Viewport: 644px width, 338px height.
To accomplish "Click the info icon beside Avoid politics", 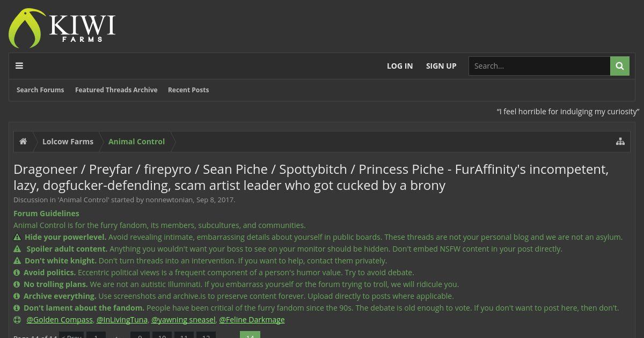I will (x=17, y=273).
